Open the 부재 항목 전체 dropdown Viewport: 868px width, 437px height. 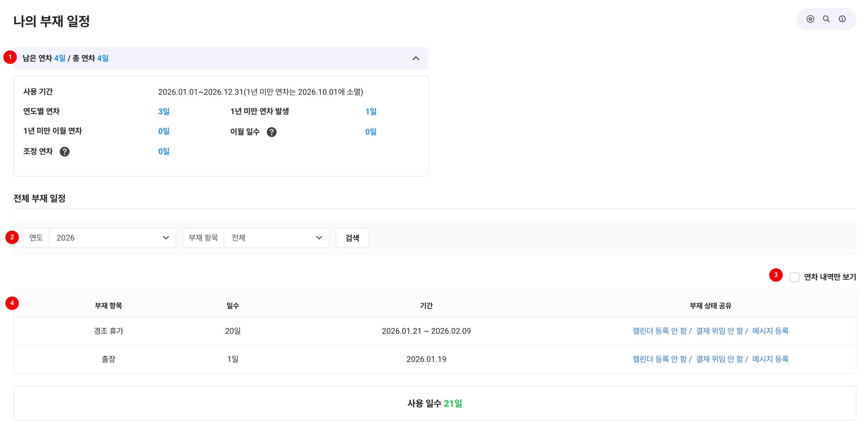(276, 238)
